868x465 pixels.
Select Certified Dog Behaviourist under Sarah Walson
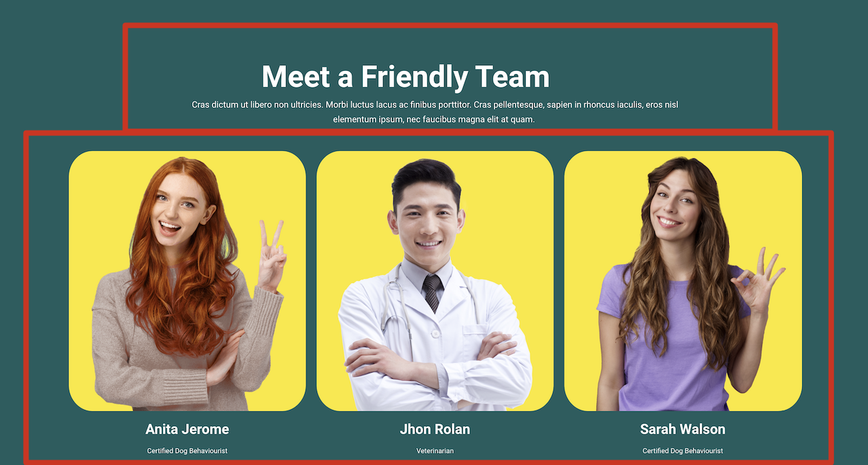683,451
